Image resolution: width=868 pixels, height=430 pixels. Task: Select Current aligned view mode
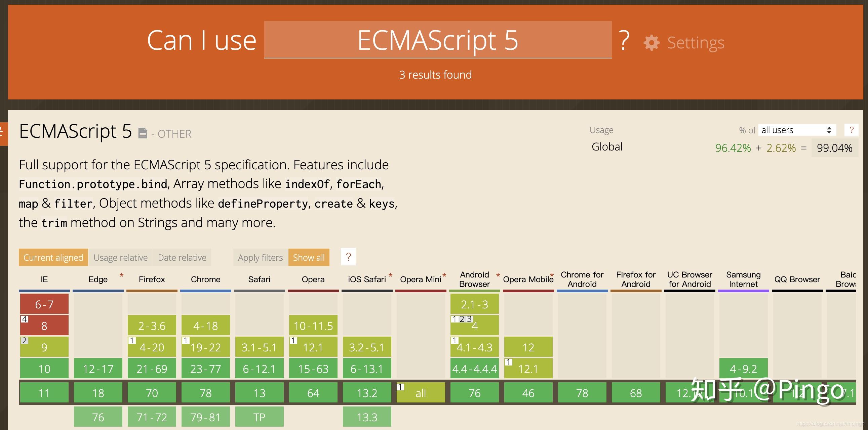click(x=53, y=258)
